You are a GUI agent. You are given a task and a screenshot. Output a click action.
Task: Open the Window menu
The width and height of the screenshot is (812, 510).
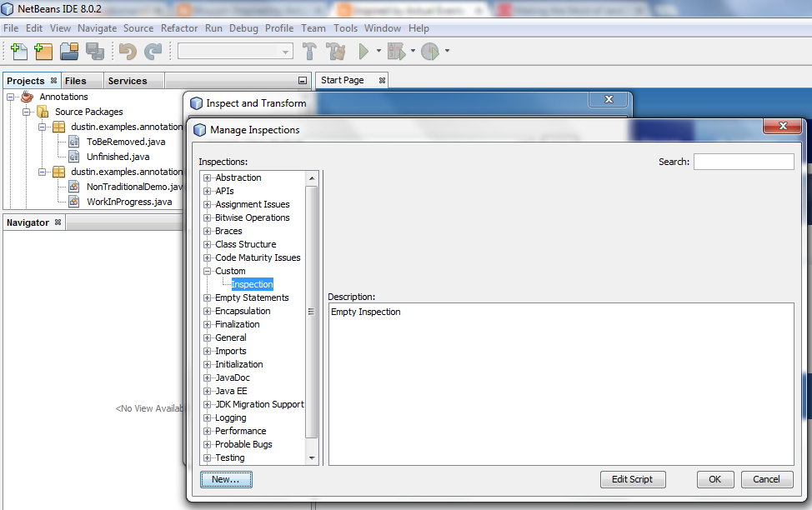click(x=383, y=28)
